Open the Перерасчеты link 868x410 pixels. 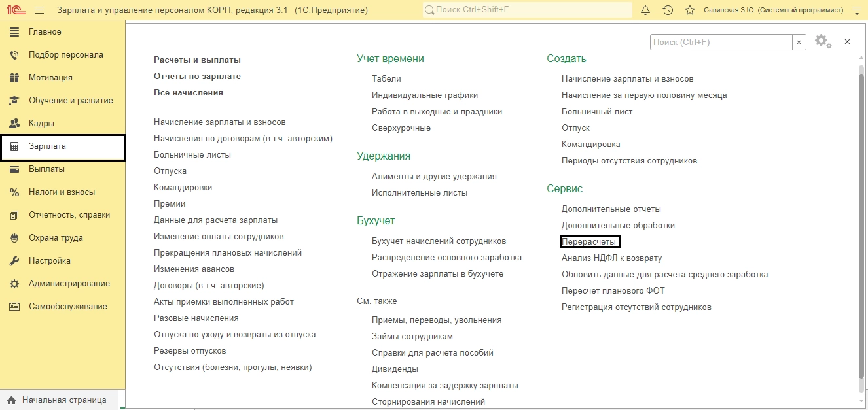coord(589,242)
